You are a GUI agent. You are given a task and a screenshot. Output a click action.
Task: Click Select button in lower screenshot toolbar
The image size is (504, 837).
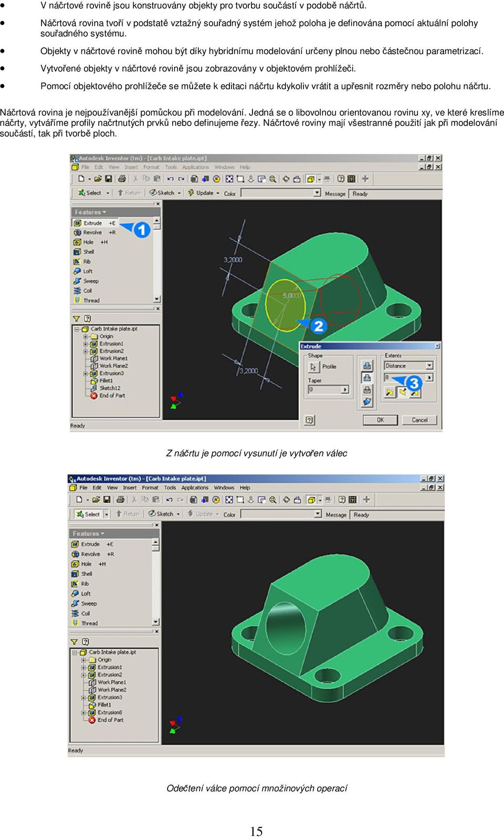(x=88, y=514)
